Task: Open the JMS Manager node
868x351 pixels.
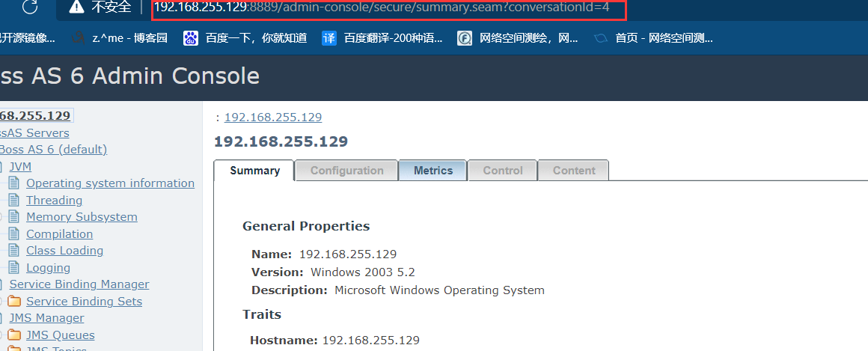Action: coord(46,318)
